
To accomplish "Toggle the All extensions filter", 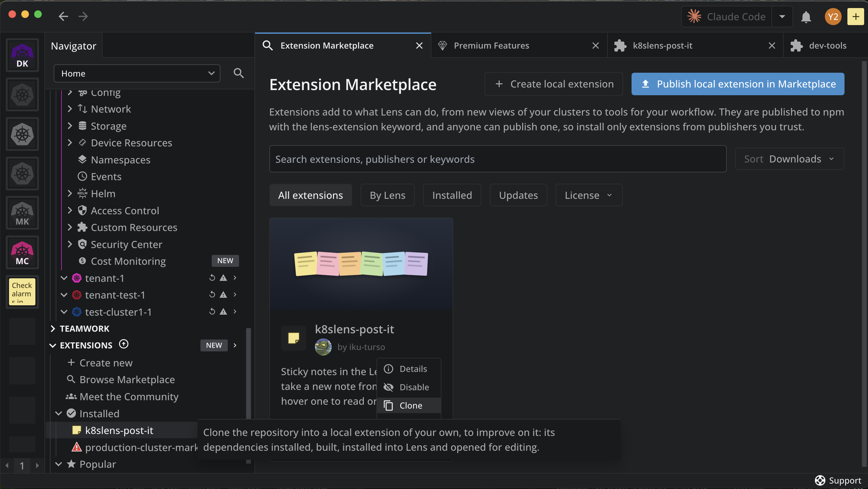I will coord(310,195).
